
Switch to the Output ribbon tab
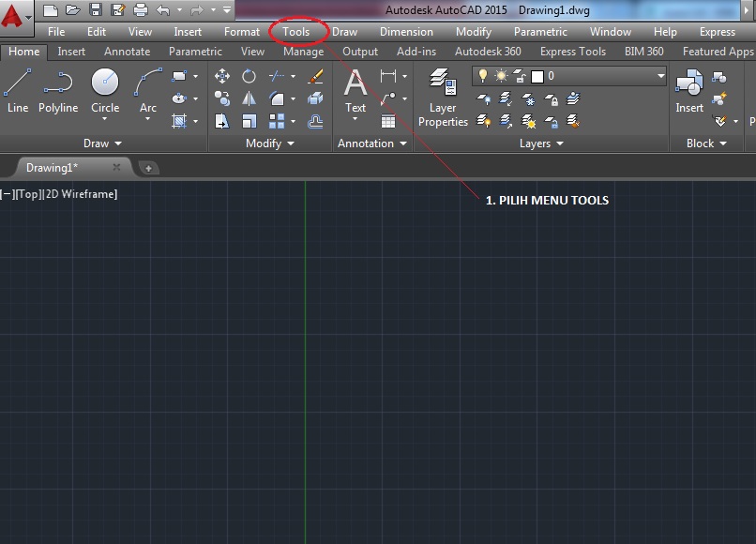(360, 52)
